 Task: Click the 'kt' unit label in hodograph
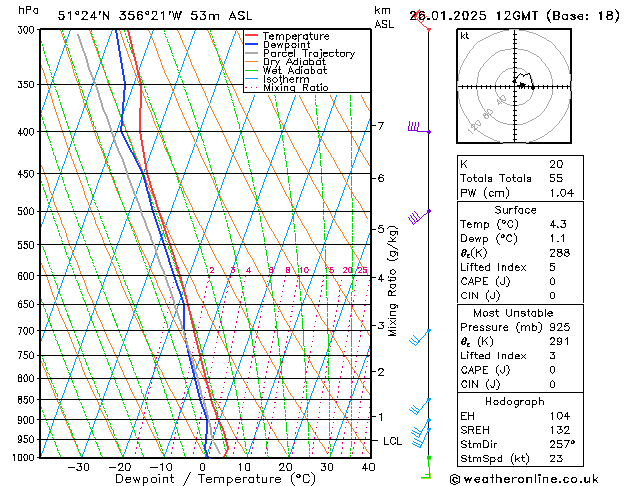465,35
